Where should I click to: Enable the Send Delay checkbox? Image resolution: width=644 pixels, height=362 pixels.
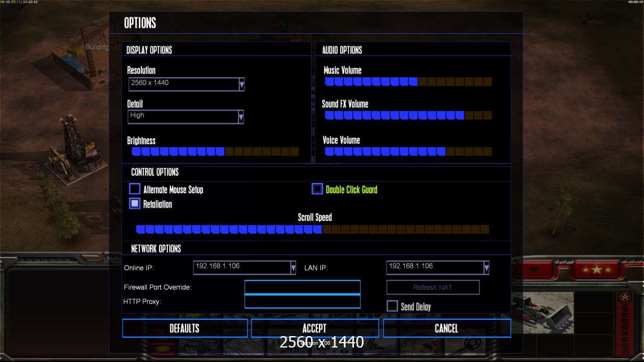[392, 306]
